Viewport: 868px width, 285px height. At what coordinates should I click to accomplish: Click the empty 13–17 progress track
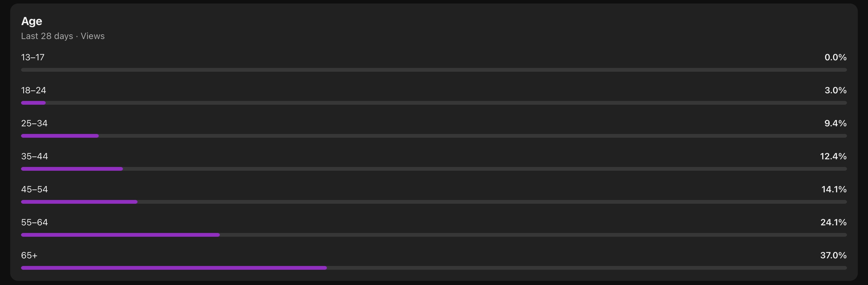tap(434, 70)
